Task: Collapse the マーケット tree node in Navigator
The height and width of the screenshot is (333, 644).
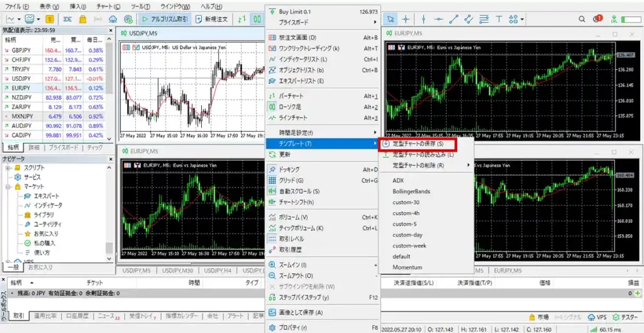Action: (x=7, y=187)
